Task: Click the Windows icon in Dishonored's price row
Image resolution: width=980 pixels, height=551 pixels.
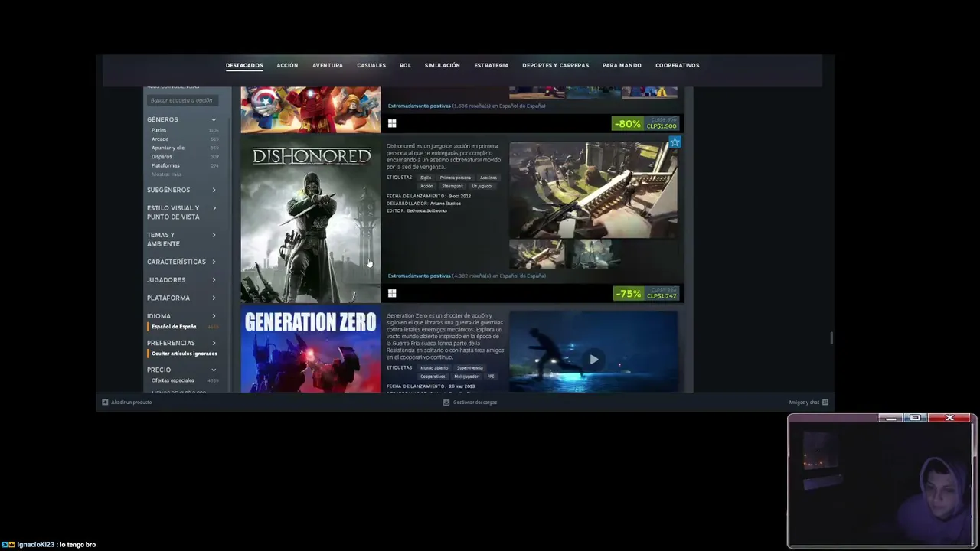Action: tap(392, 293)
